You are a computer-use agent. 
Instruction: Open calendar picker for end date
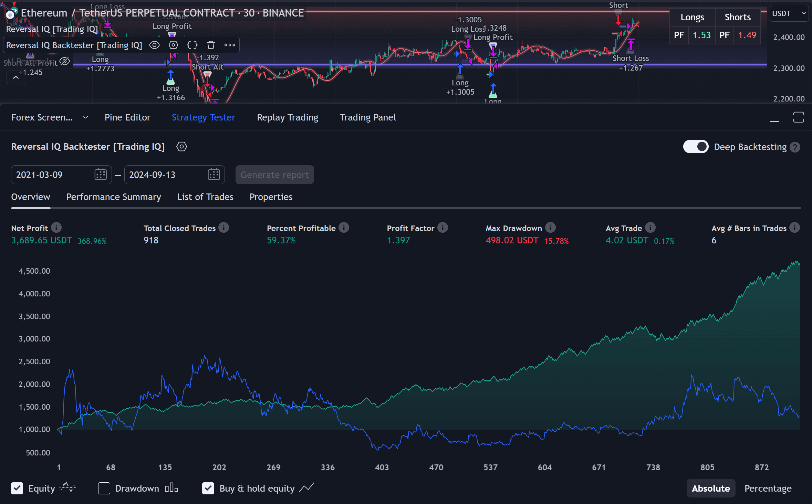pyautogui.click(x=214, y=175)
